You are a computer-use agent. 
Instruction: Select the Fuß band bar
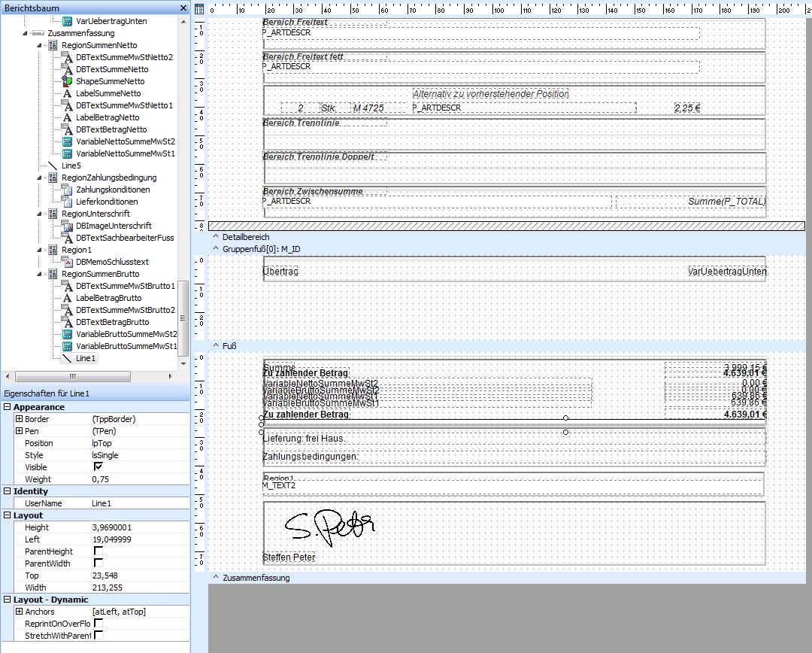click(x=507, y=345)
